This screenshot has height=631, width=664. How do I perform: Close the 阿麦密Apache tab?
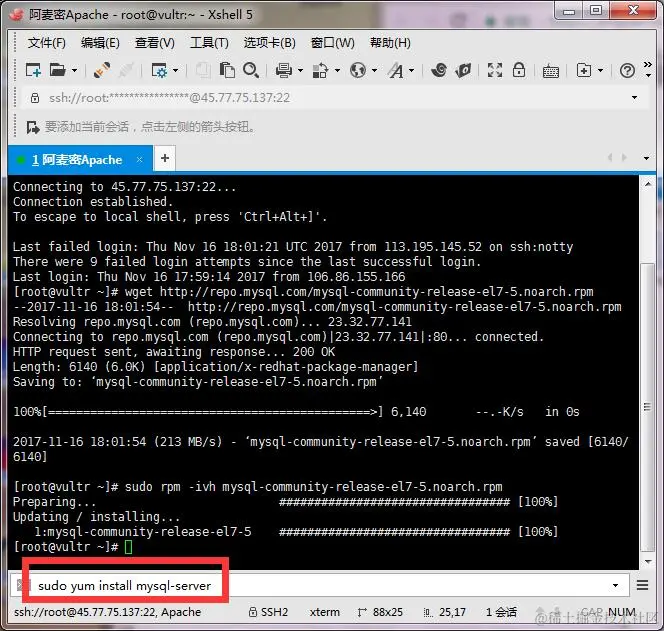pos(139,160)
